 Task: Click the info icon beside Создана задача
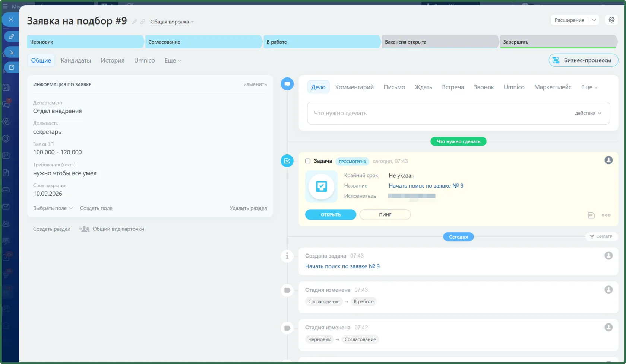click(287, 256)
